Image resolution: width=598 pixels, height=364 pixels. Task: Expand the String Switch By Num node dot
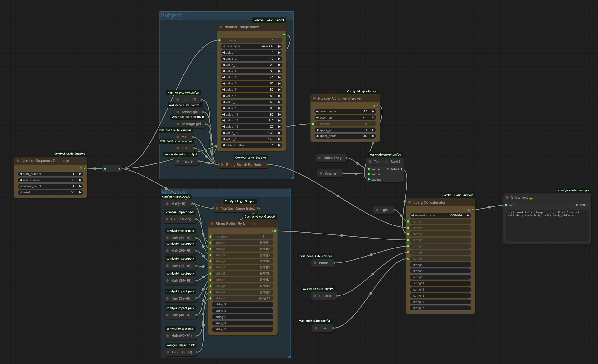(x=222, y=165)
